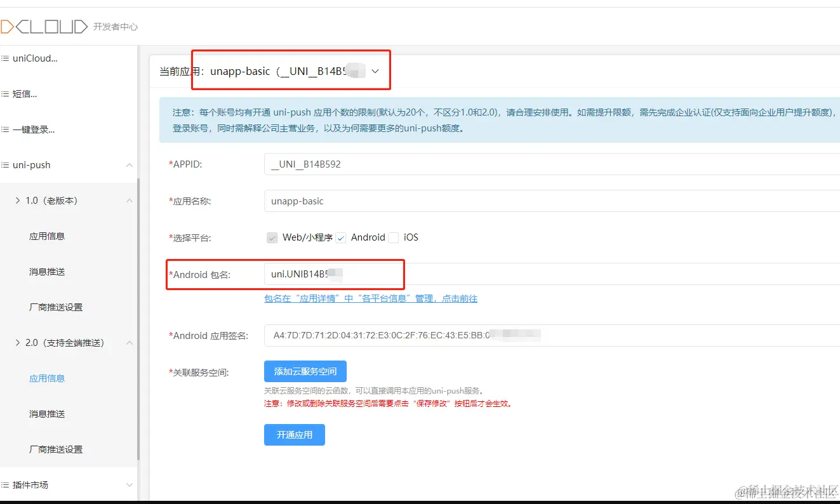Enable the iOS platform checkbox
The height and width of the screenshot is (504, 840).
coord(394,238)
